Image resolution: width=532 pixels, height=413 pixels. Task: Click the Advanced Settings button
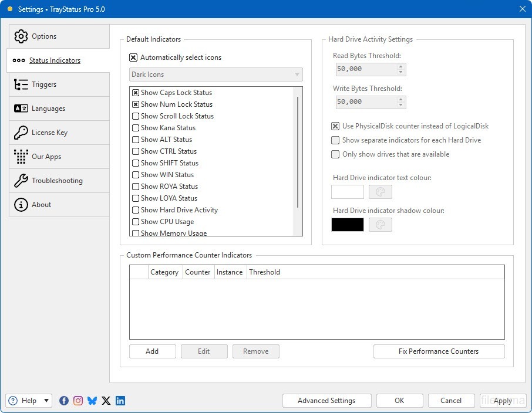tap(326, 401)
